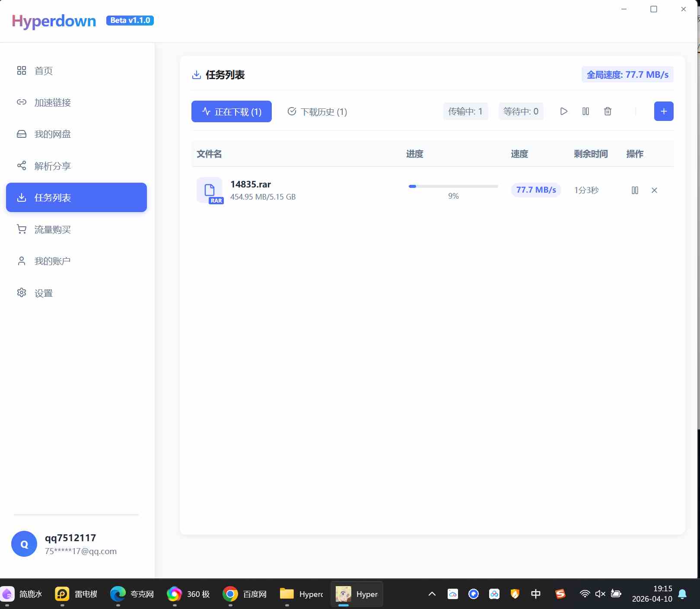Open the 流量购买 page
This screenshot has height=609, width=700.
(52, 229)
